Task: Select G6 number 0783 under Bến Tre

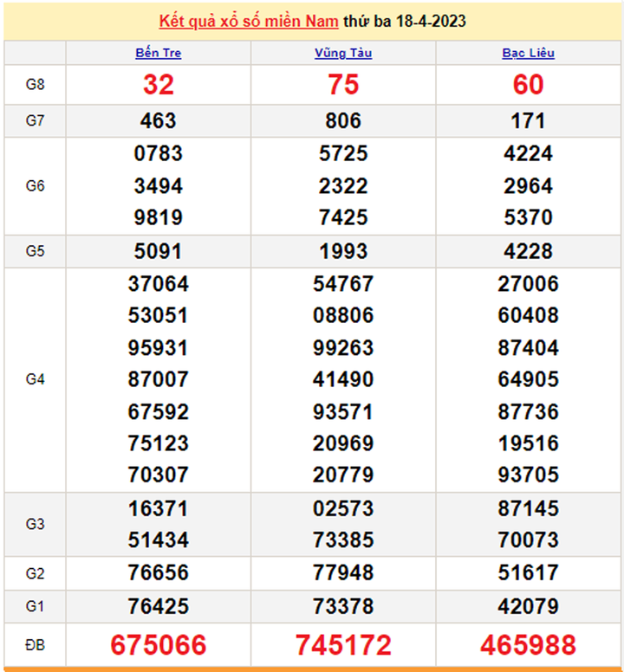Action: pos(159,154)
